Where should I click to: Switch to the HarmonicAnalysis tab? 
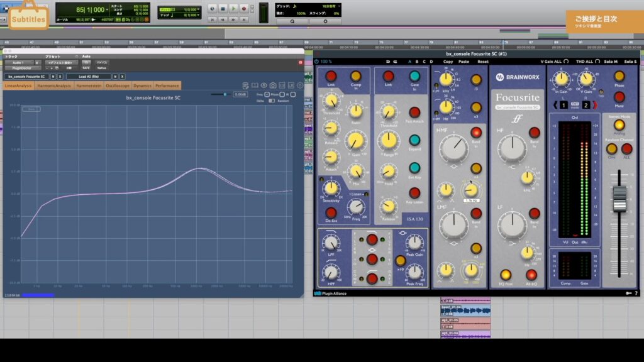(54, 85)
